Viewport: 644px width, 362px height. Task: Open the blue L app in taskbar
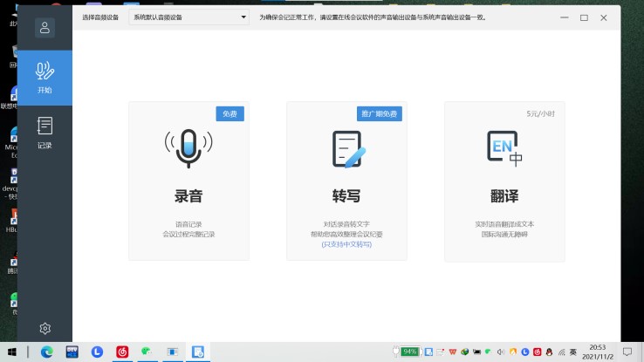tap(97, 352)
